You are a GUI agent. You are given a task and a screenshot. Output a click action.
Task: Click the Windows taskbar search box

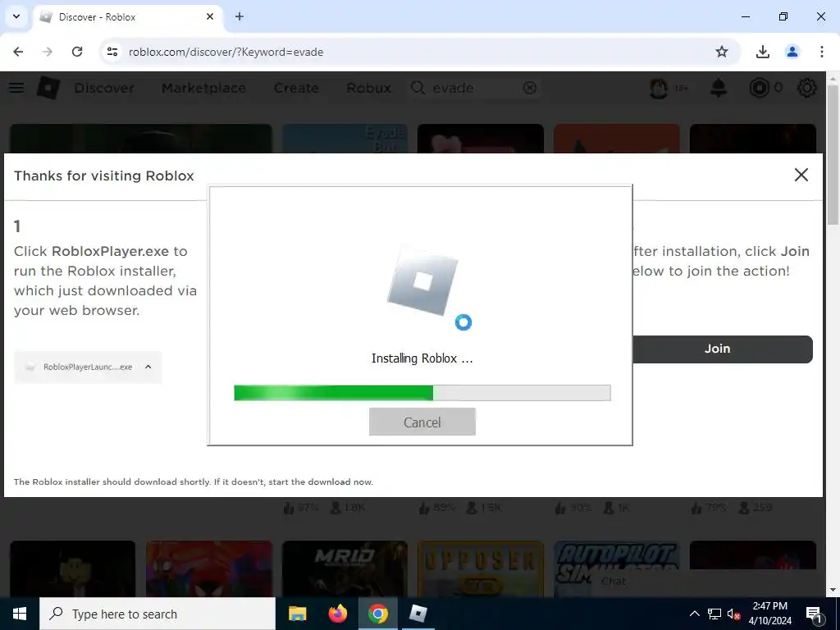click(x=157, y=614)
